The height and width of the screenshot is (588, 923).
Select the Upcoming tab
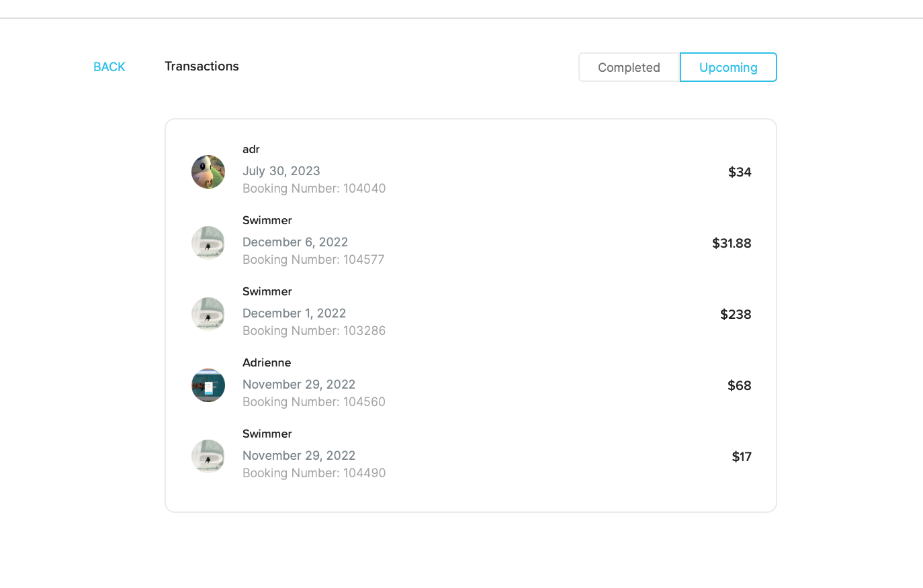click(728, 67)
